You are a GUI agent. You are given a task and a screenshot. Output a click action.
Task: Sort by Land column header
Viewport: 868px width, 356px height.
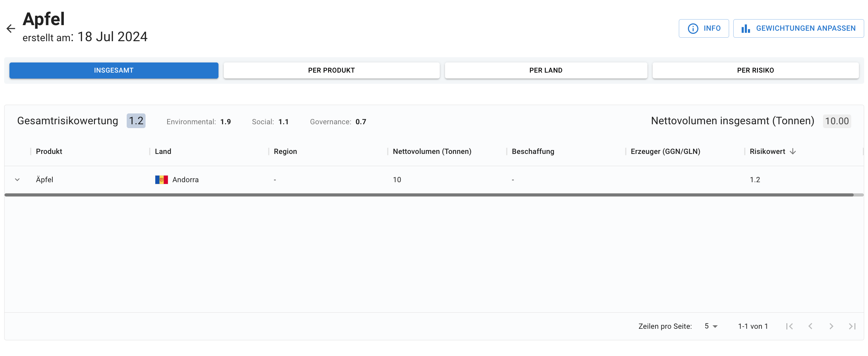163,151
